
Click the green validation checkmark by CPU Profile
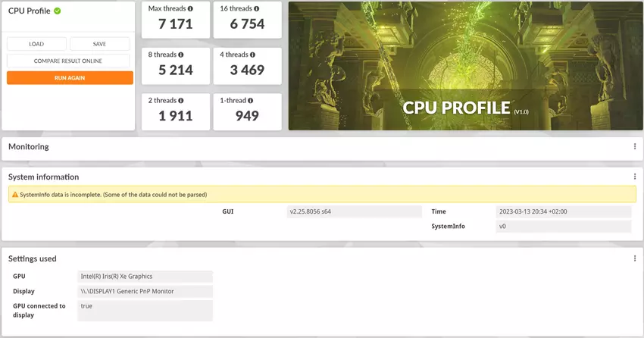(58, 11)
